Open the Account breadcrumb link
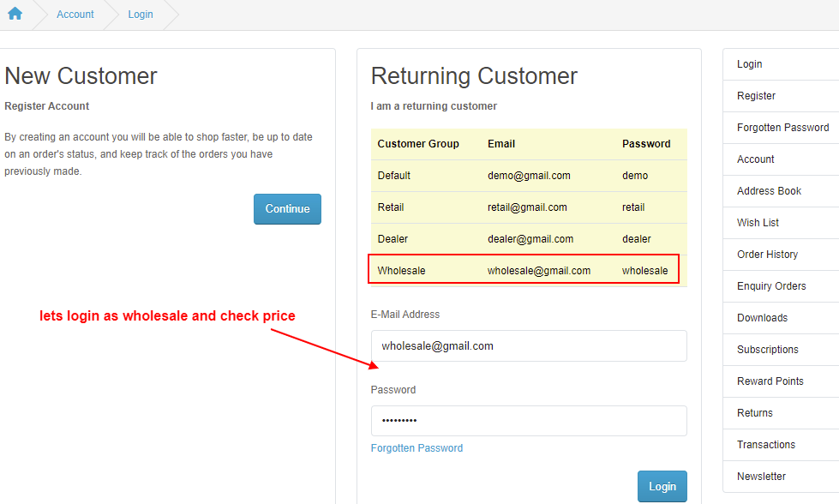Image resolution: width=839 pixels, height=504 pixels. 75,15
